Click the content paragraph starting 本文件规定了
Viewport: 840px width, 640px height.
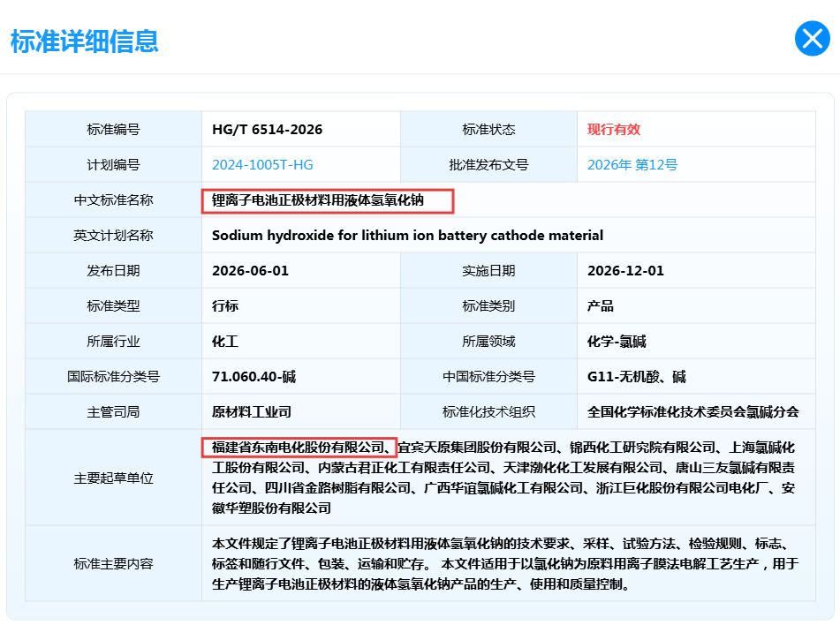[505, 564]
